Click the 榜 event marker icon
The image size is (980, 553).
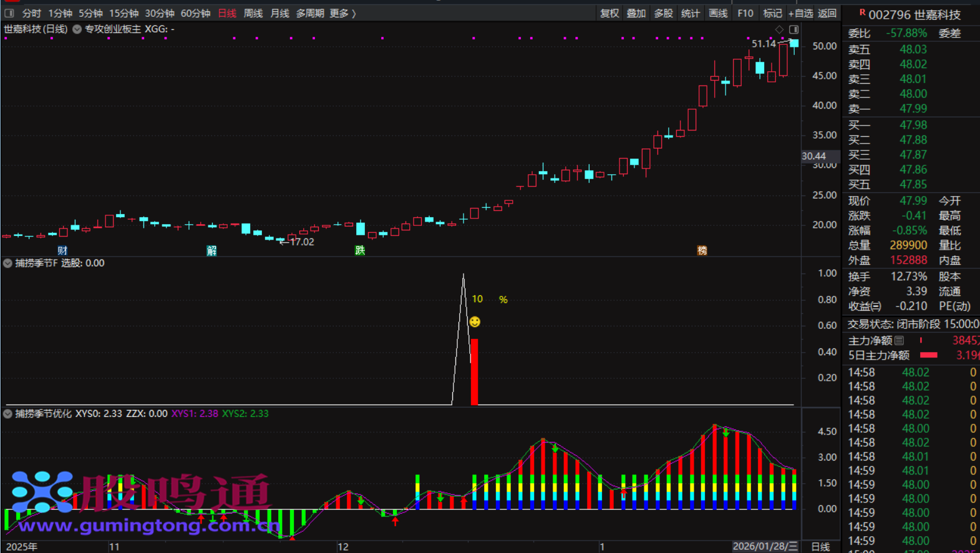pyautogui.click(x=702, y=250)
